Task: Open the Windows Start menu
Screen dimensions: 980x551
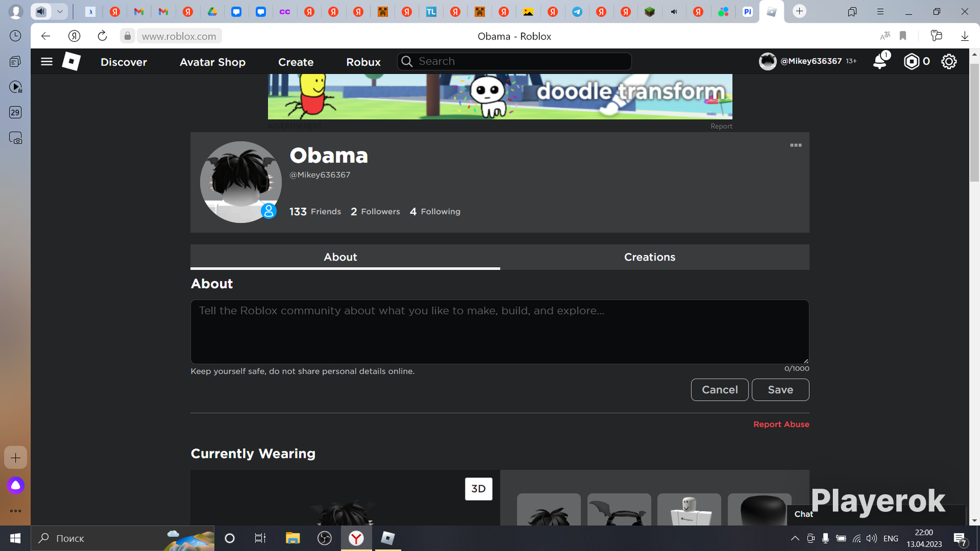Action: pos(15,538)
